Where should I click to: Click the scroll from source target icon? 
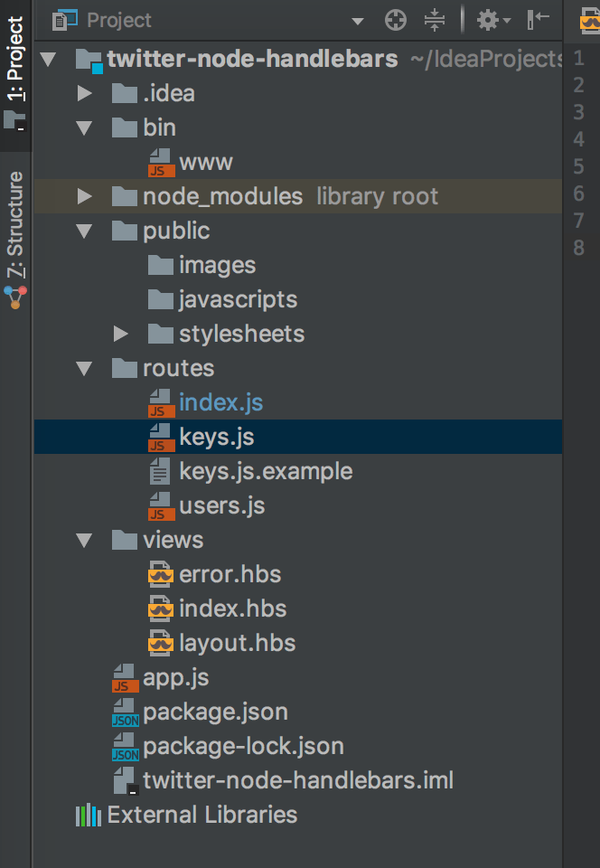tap(395, 20)
